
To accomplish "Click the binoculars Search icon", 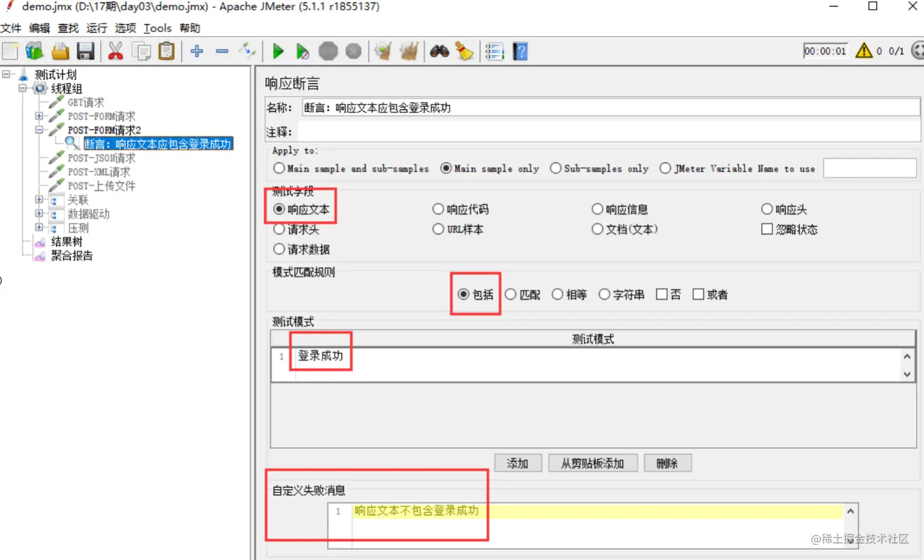I will [439, 51].
